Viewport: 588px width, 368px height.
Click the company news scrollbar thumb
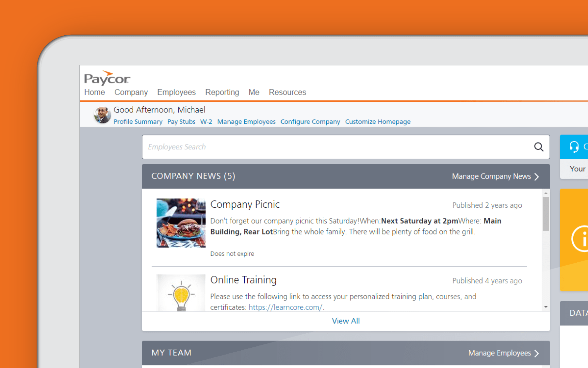[x=546, y=214]
